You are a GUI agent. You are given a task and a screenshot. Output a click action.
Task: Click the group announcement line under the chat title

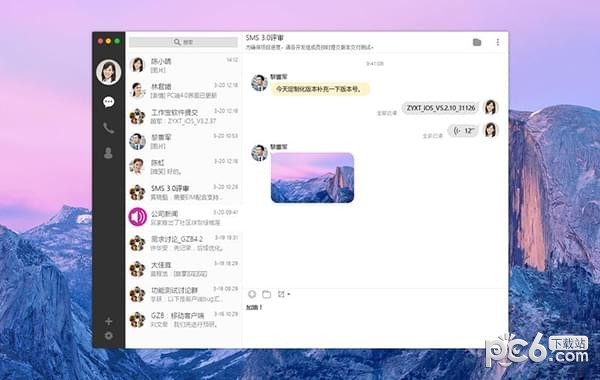[310, 47]
